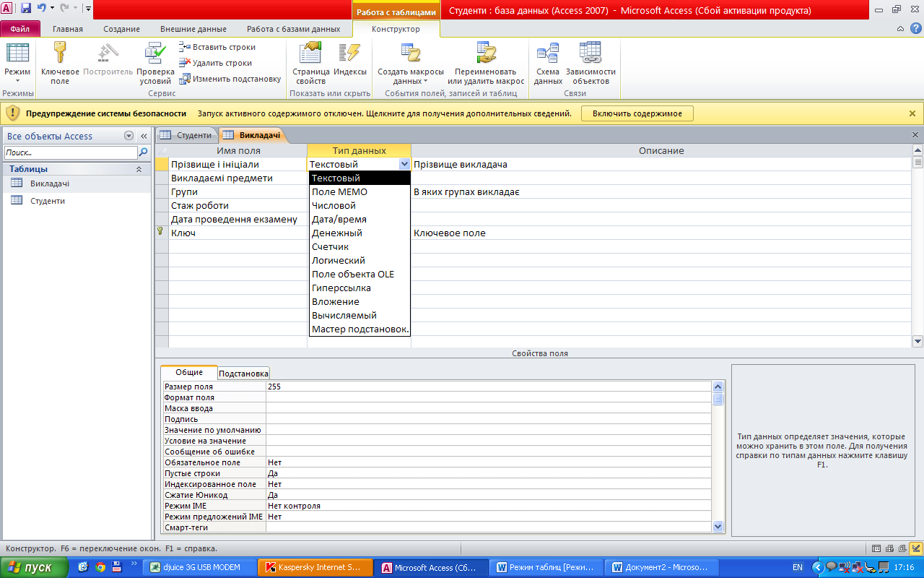The height and width of the screenshot is (578, 924).
Task: Choose Гиперссылка from data type list
Action: click(x=359, y=288)
